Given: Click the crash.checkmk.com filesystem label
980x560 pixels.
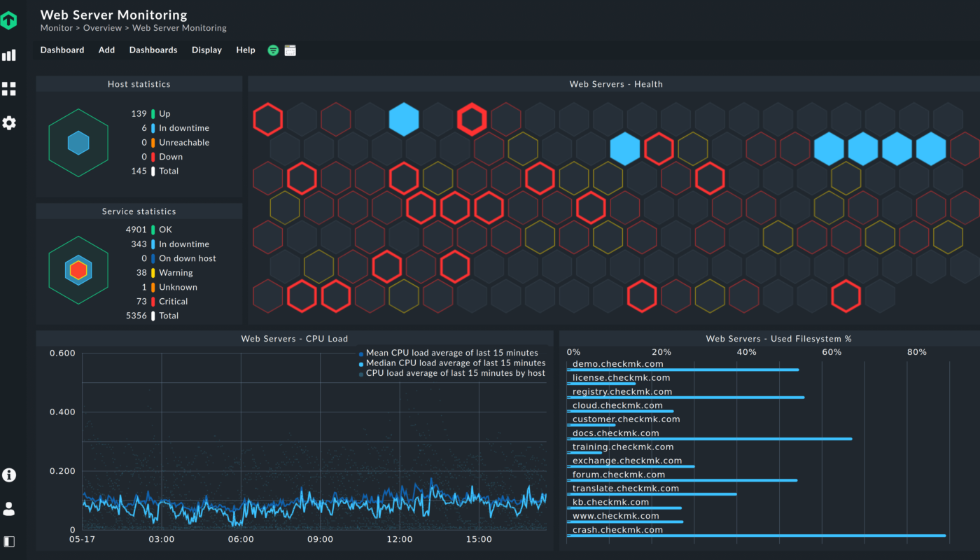Looking at the screenshot, I should (x=617, y=530).
